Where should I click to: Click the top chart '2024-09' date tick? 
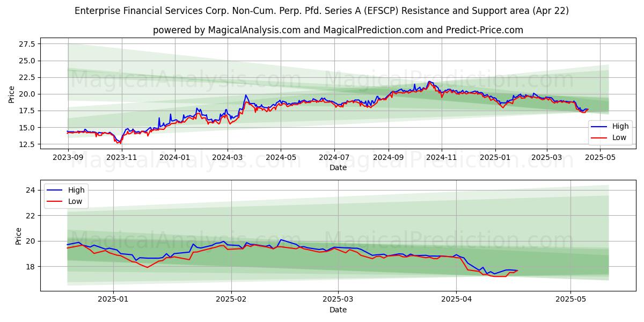(389, 158)
